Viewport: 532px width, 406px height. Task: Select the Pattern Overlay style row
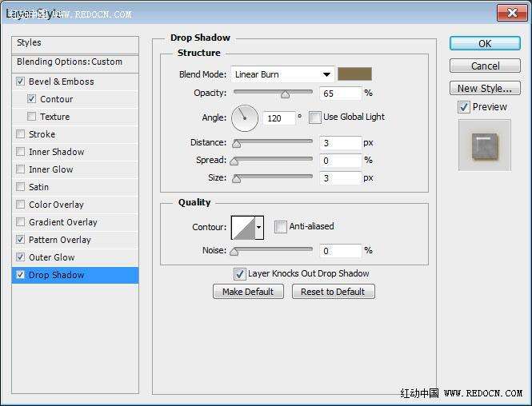75,240
